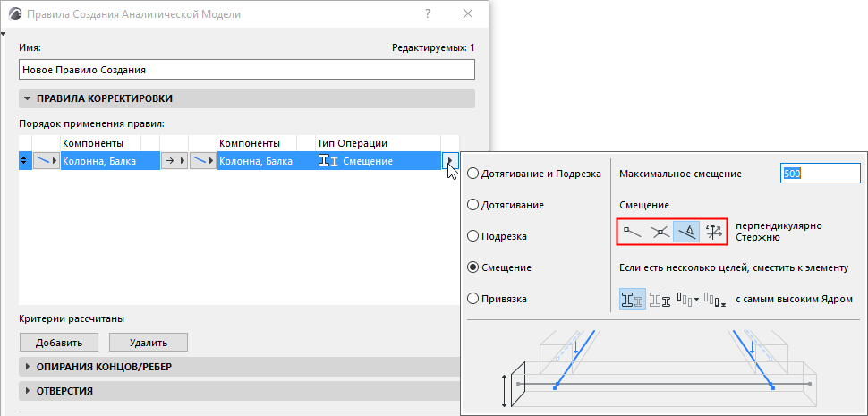868x416 pixels.
Task: Select the Дотягивание radio option
Action: tap(472, 205)
